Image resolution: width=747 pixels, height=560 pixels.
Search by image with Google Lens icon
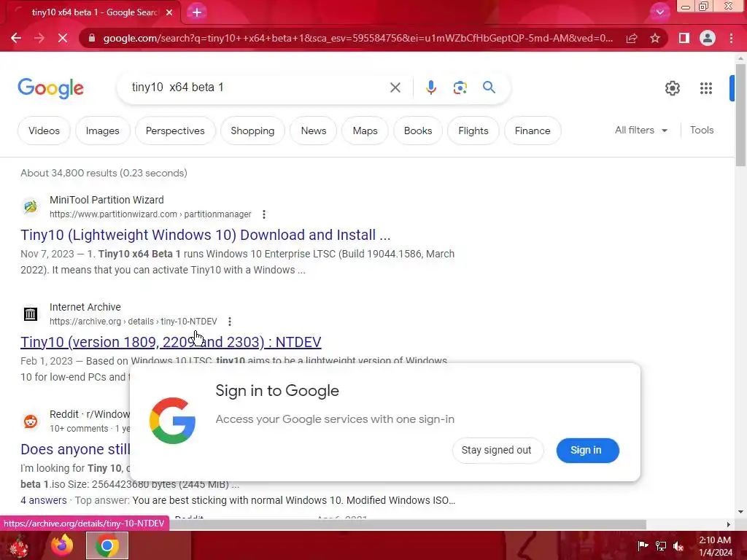click(460, 87)
